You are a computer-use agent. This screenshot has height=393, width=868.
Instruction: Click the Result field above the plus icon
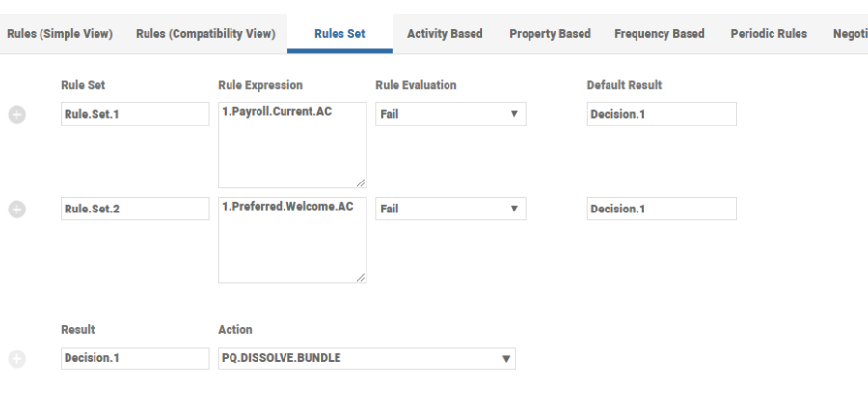(x=134, y=359)
